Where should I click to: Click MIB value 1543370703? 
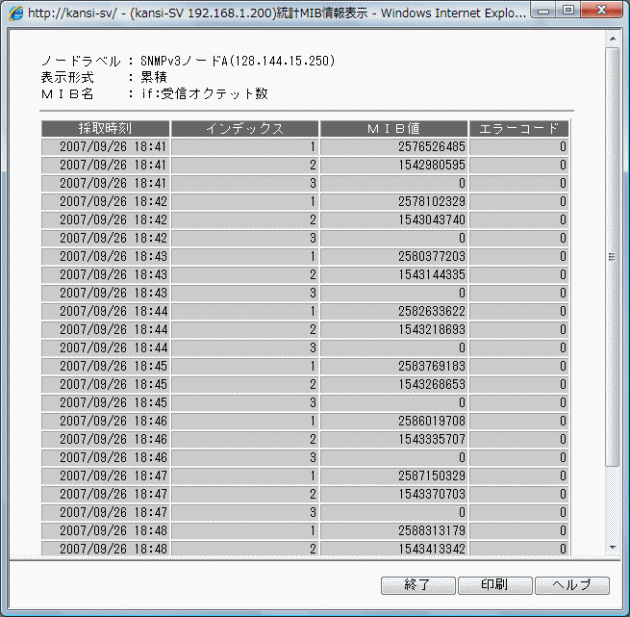click(x=432, y=494)
